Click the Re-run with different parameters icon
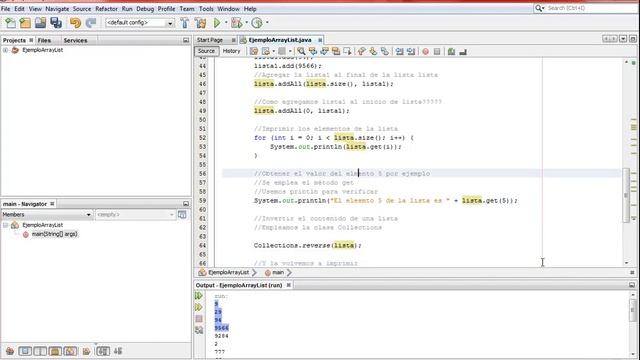 [199, 307]
